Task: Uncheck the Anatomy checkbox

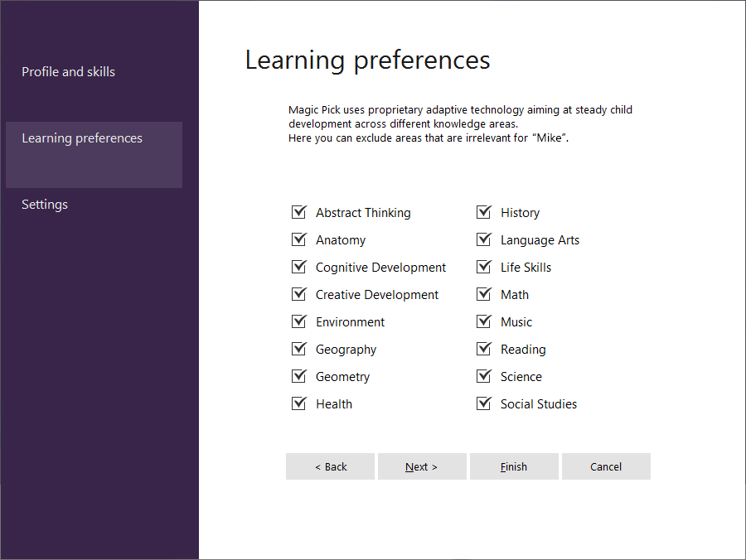Action: pos(299,239)
